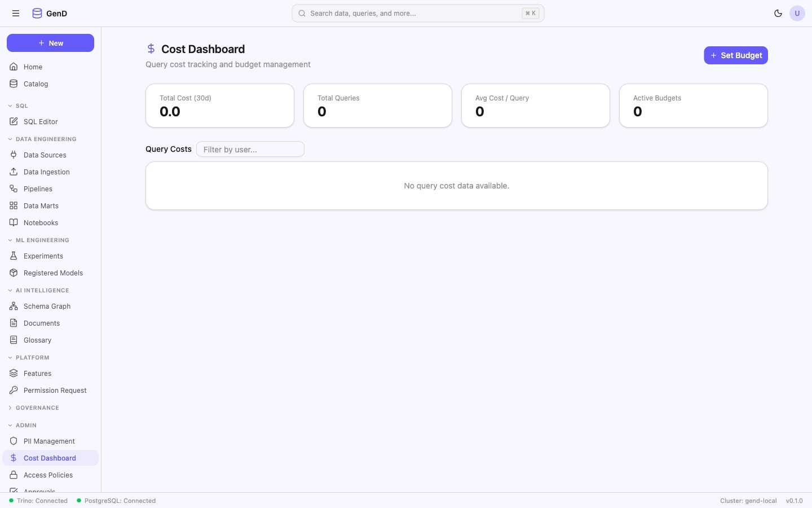Toggle dark mode with the moon icon
Viewport: 812px width, 508px height.
779,13
